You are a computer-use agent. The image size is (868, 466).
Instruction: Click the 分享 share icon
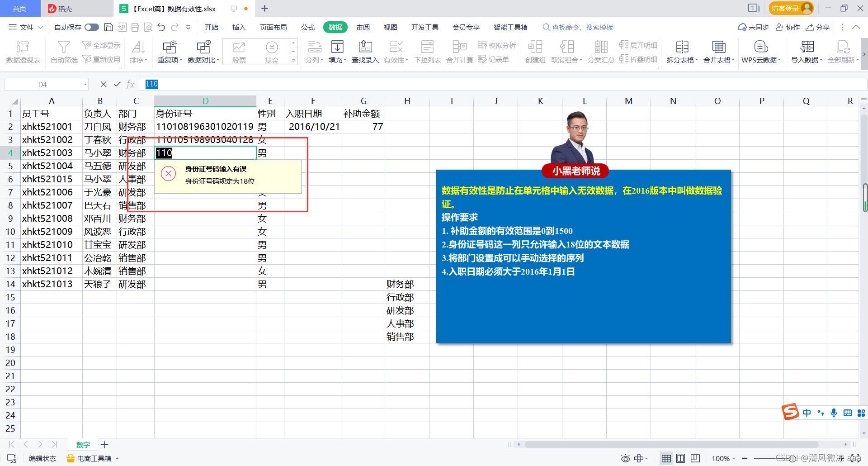[817, 27]
